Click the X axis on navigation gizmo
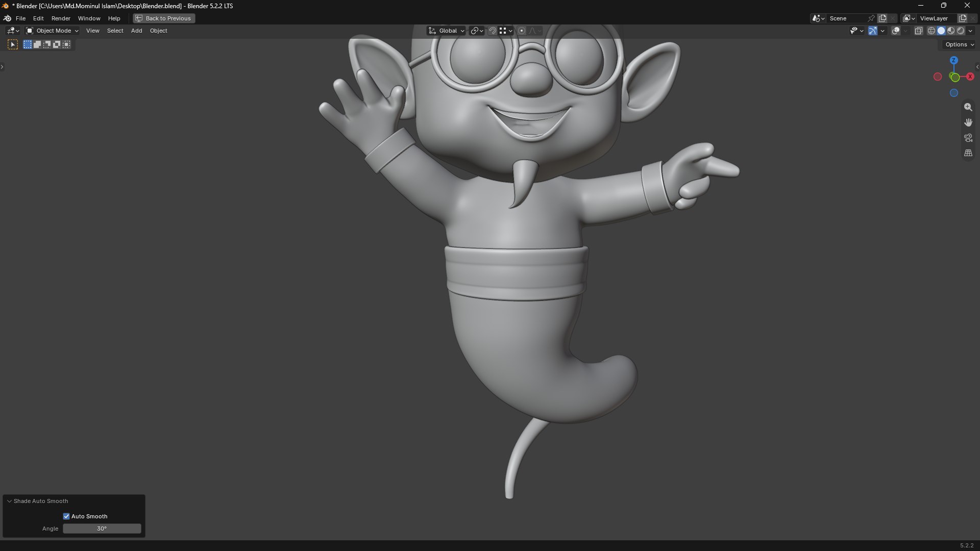The width and height of the screenshot is (980, 551). 970,77
